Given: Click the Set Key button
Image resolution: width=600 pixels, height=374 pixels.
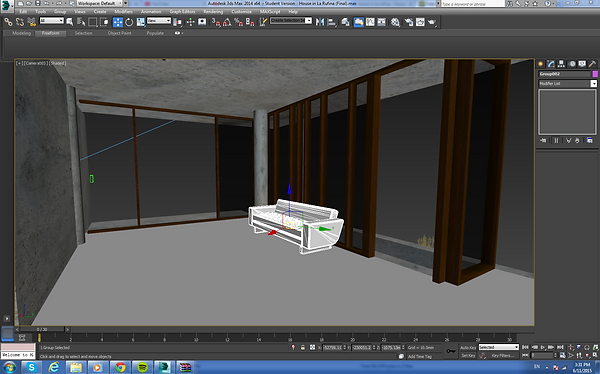Looking at the screenshot, I should pyautogui.click(x=468, y=356).
